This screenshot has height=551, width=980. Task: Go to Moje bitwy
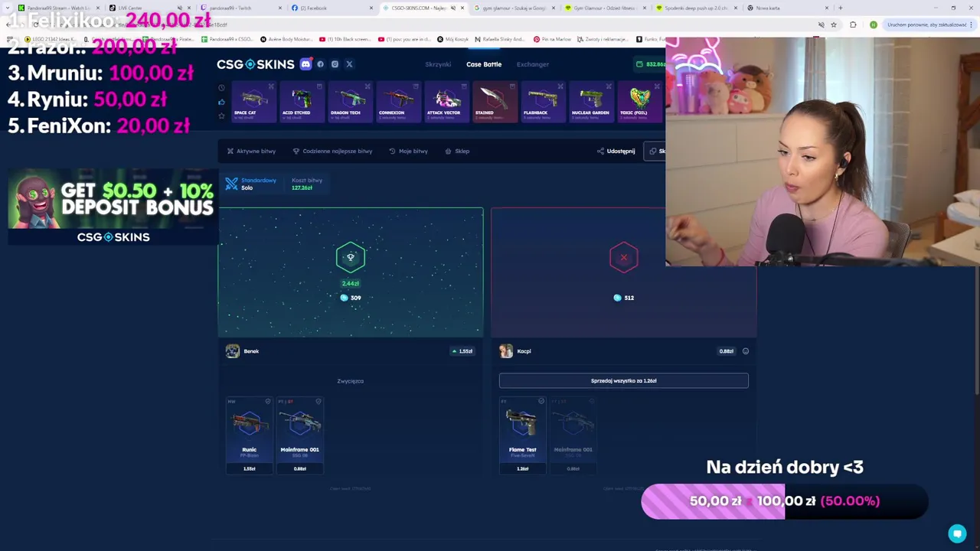[x=408, y=151]
